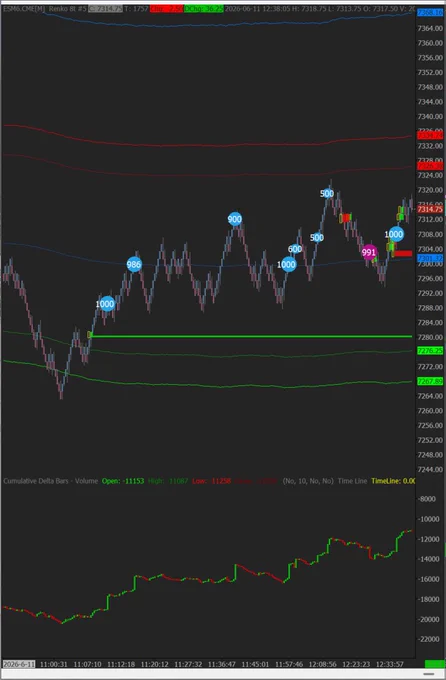Click the -8000 delta scale value
The height and width of the screenshot is (680, 446).
(x=426, y=499)
